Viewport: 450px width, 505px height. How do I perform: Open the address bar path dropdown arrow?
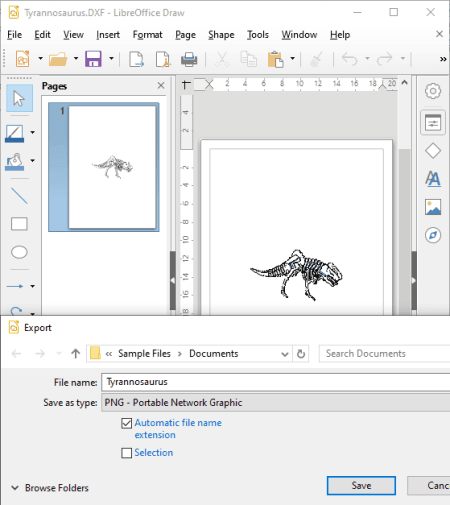[x=285, y=354]
